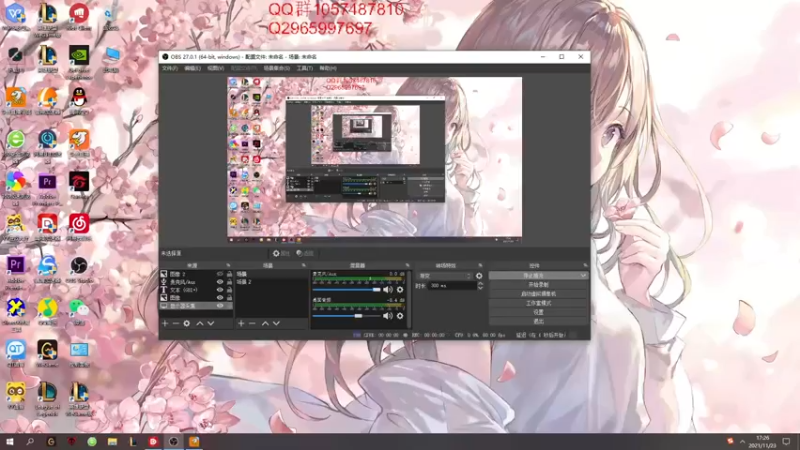The height and width of the screenshot is (450, 800).
Task: Open File Explorer from the taskbar
Action: 112,442
